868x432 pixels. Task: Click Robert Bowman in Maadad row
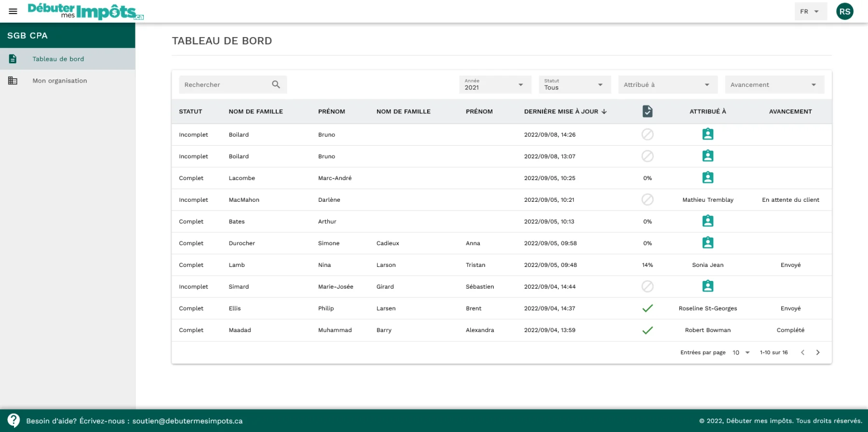tap(708, 330)
